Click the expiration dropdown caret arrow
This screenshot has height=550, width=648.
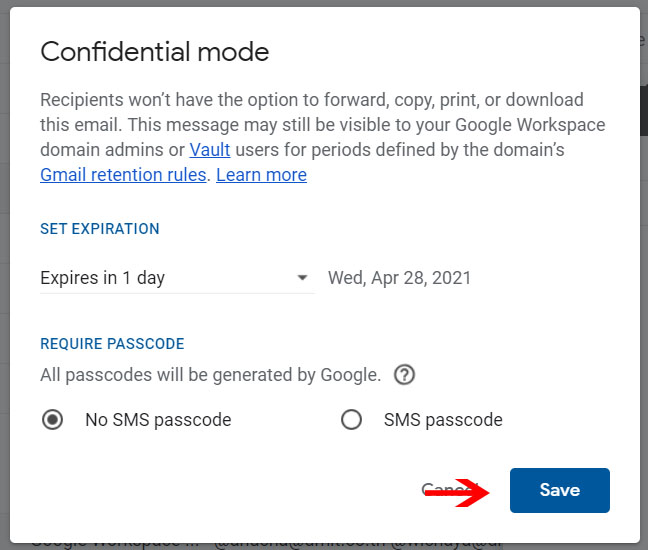(x=303, y=277)
